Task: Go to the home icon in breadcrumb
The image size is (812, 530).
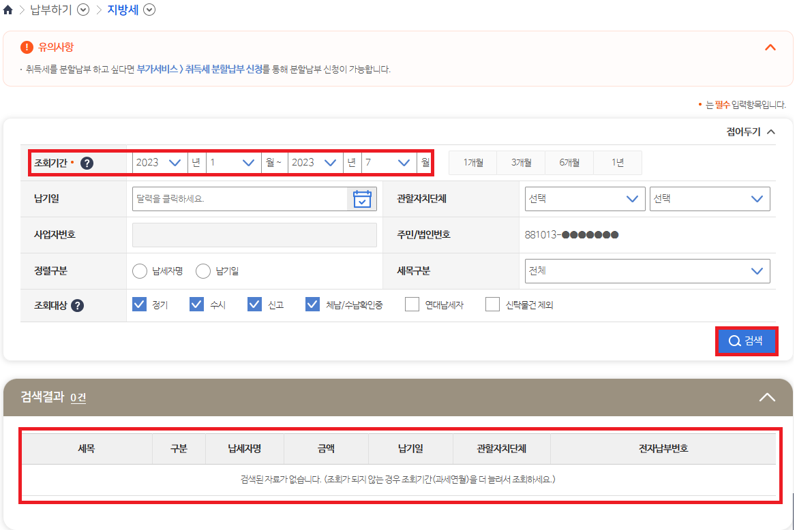Action: point(7,10)
